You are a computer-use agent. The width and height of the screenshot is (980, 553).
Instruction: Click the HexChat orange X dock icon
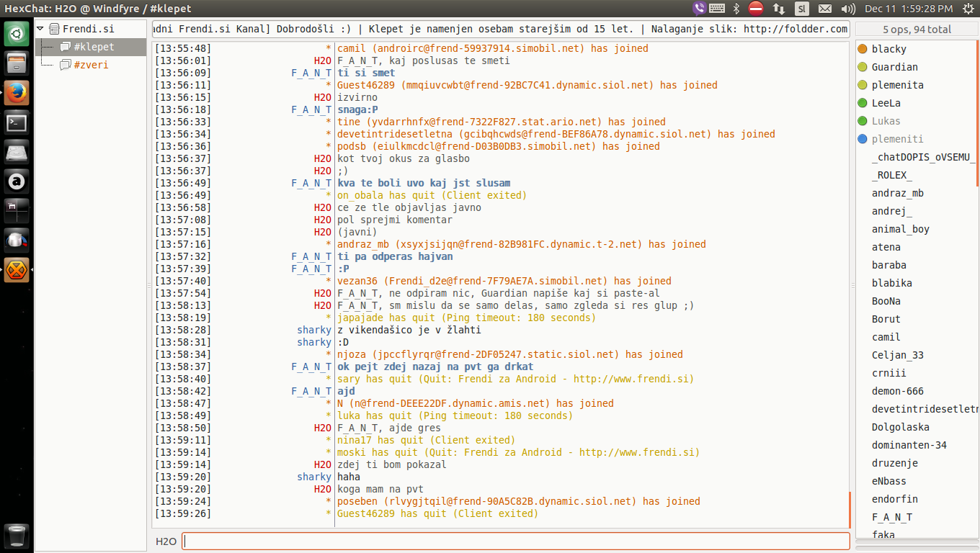click(17, 270)
